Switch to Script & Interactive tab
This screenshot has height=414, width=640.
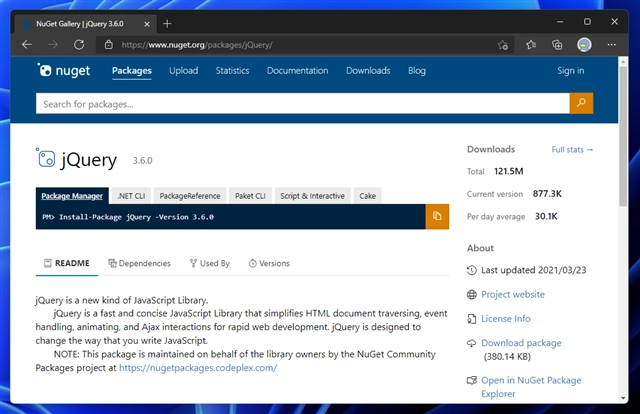[312, 196]
